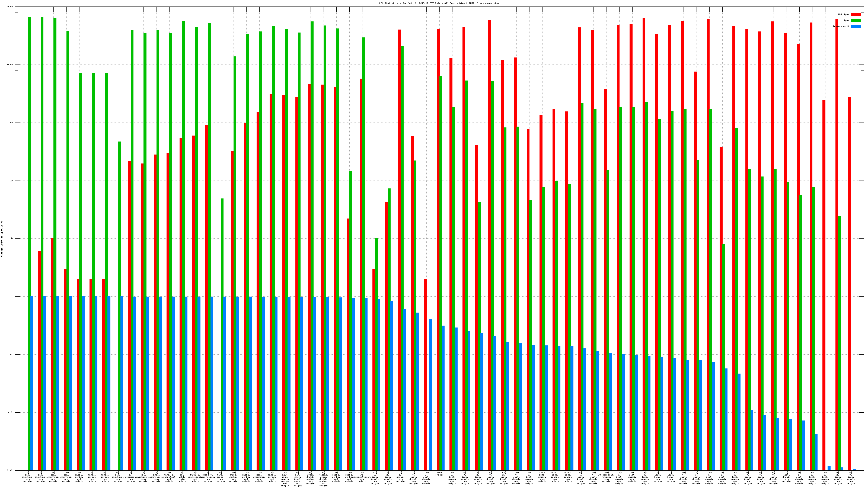This screenshot has width=868, height=488.
Task: Click the bl.spamcop.net x-axis label
Action: point(130,477)
